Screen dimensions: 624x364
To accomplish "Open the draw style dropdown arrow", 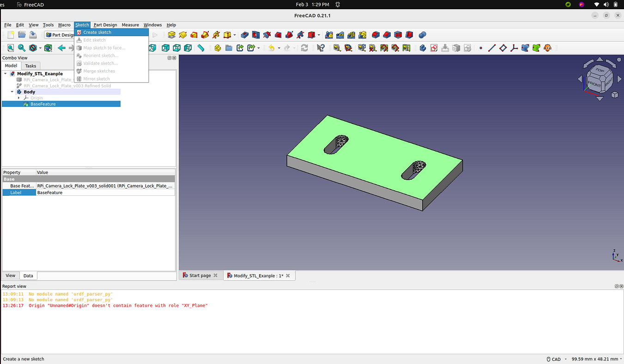I will tap(40, 48).
